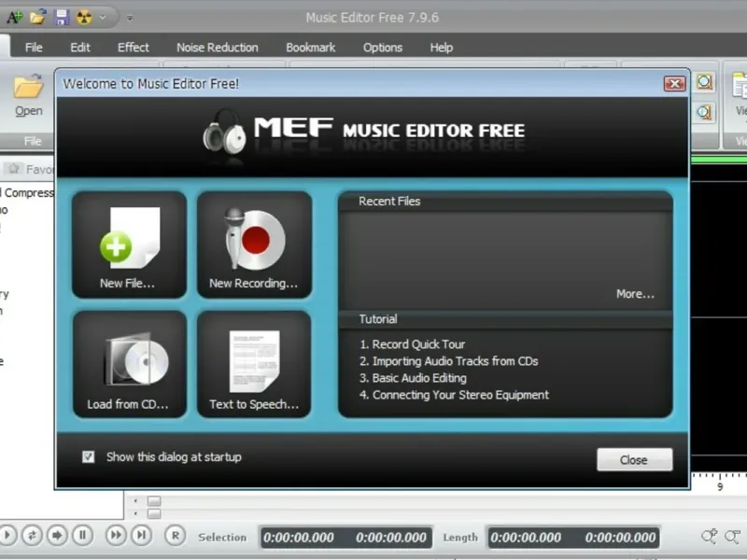Open tutorial Record Quick Tour
Screen dimensions: 747x560
(x=413, y=344)
